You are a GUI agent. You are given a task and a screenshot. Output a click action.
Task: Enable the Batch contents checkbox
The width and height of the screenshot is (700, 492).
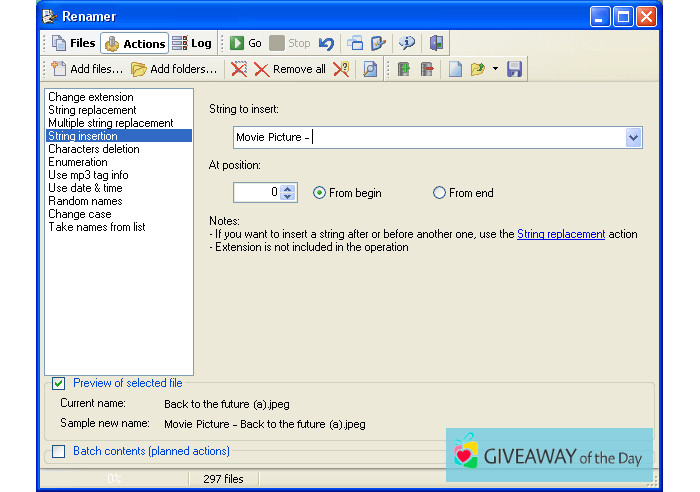(x=59, y=451)
